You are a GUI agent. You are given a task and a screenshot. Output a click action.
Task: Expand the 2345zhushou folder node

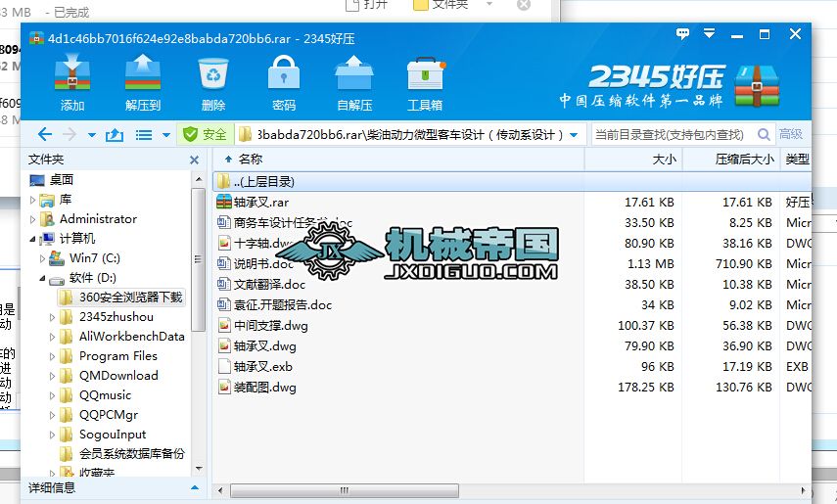[52, 317]
